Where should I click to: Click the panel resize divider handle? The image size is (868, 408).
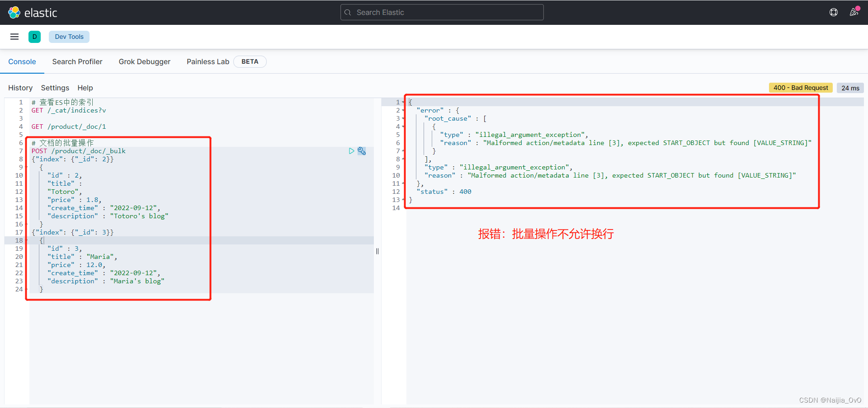(x=377, y=251)
